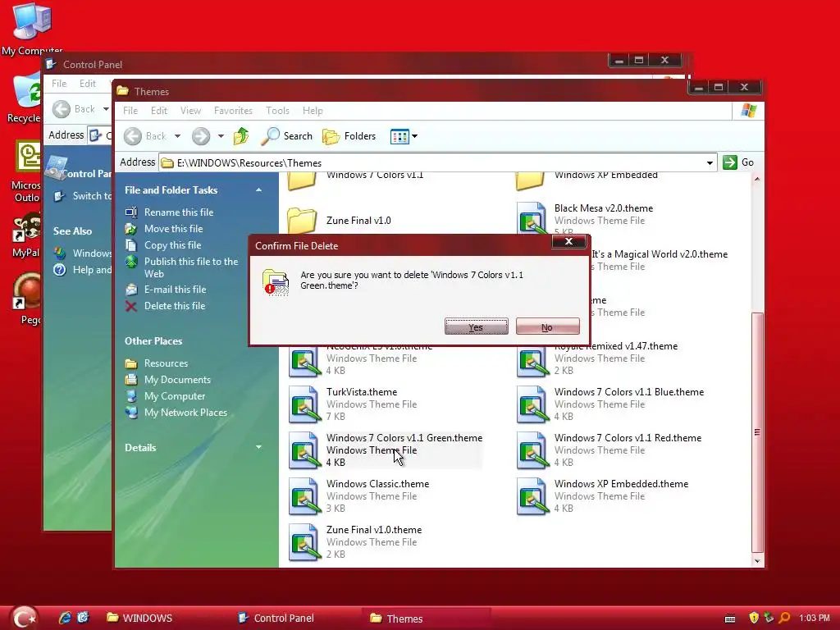The width and height of the screenshot is (840, 630).
Task: Click E-mail this file link
Action: click(175, 290)
